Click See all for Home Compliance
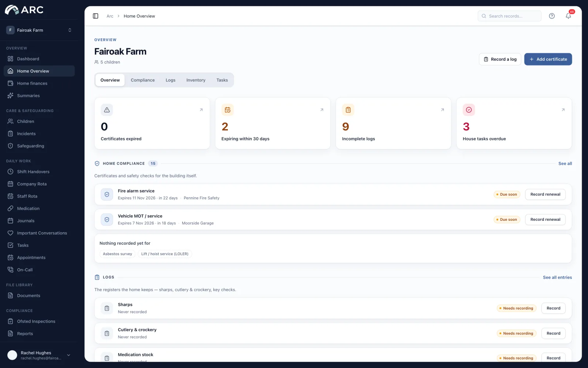Screen dimensions: 588x368 coord(565,164)
